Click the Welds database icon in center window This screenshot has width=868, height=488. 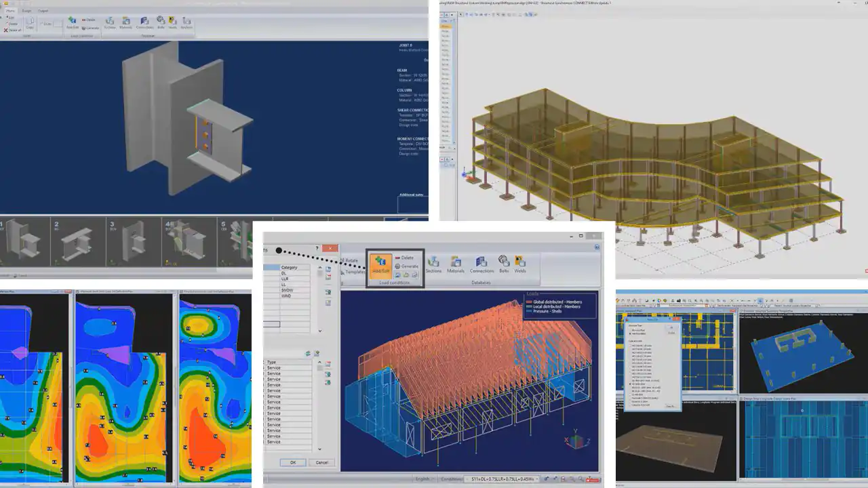coord(520,264)
